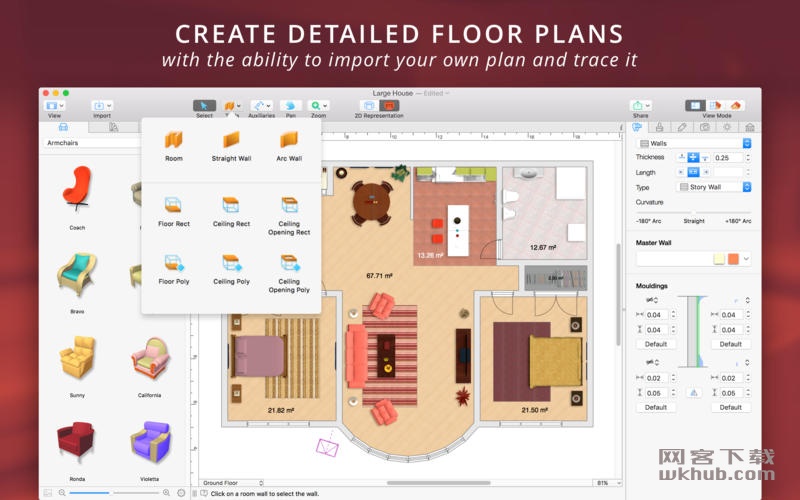
Task: Click the View toolbar icon
Action: pyautogui.click(x=52, y=106)
